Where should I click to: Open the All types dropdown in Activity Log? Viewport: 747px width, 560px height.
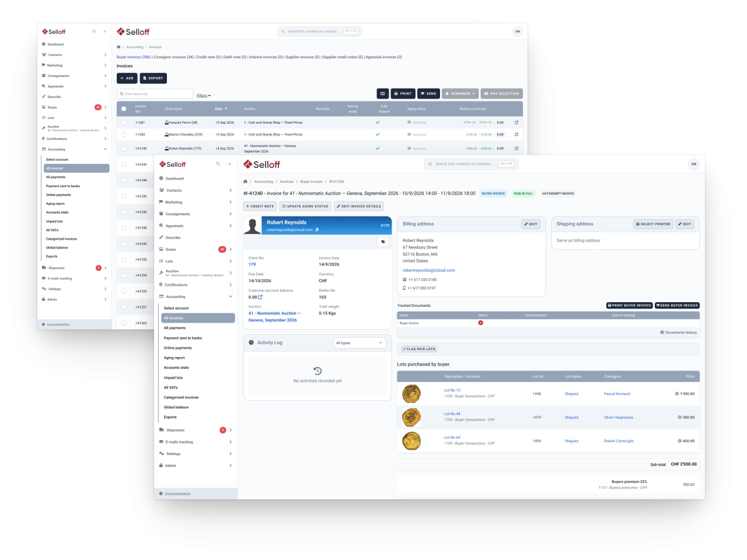click(359, 343)
